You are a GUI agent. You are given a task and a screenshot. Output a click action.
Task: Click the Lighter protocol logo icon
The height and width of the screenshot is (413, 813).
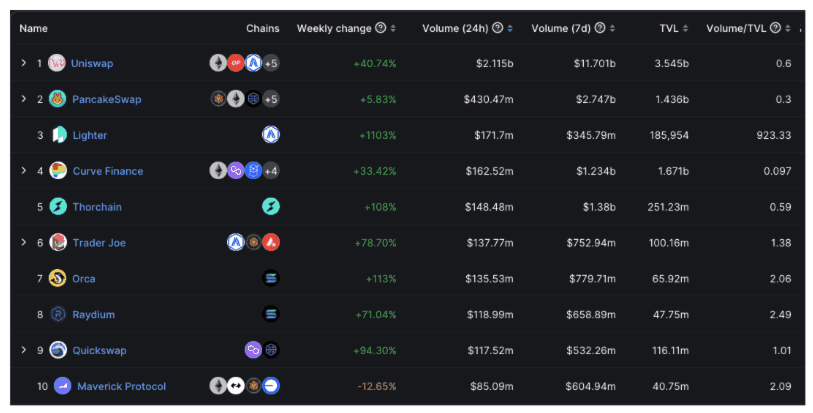point(59,135)
